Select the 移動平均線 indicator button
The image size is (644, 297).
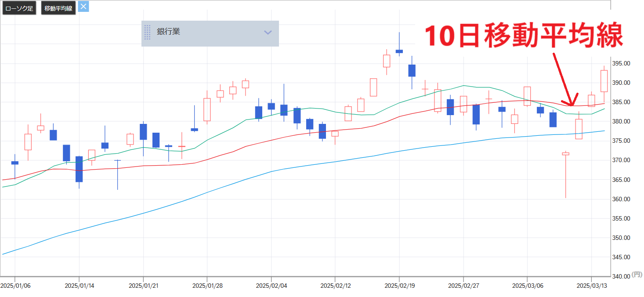[58, 8]
